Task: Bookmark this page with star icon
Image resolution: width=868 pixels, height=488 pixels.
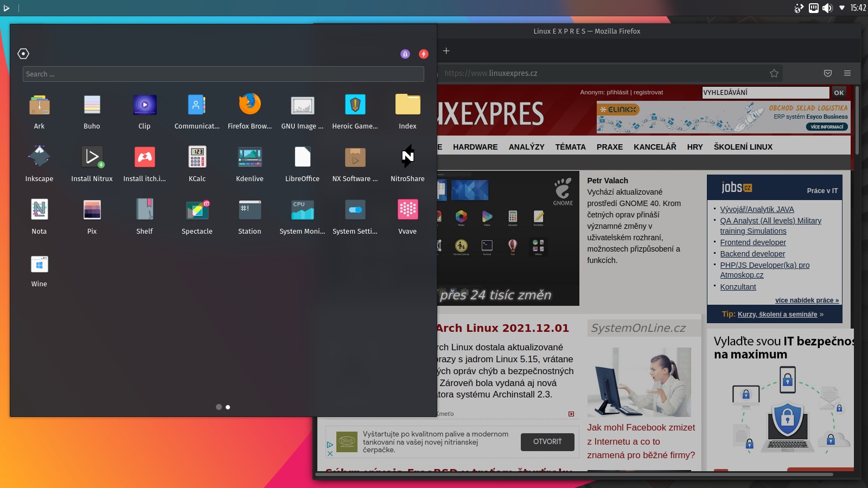Action: (x=774, y=73)
